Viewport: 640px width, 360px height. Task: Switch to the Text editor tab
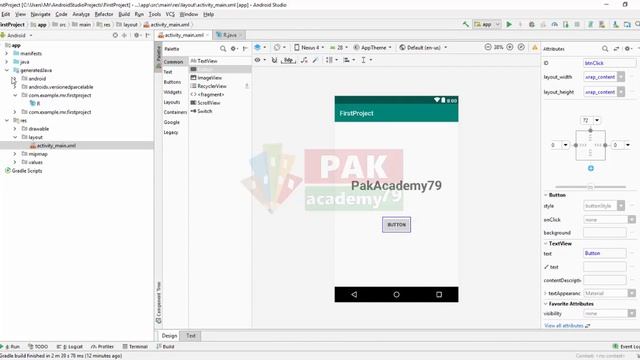tap(191, 336)
